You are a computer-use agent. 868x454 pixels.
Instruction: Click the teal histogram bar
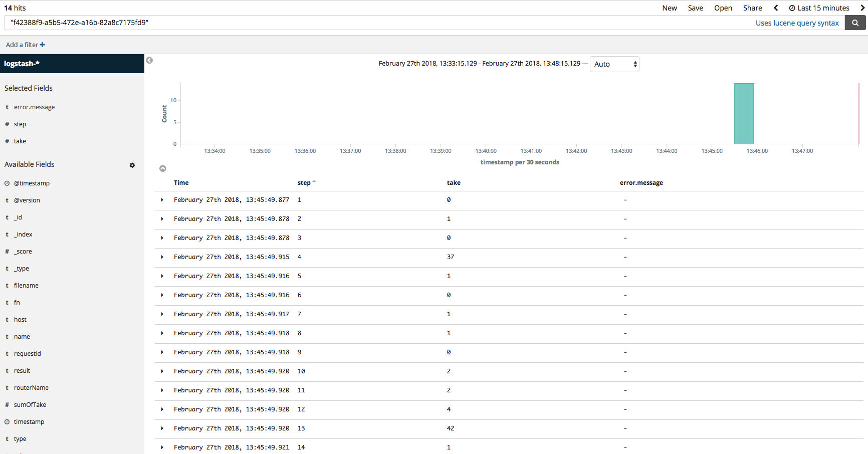pos(744,114)
